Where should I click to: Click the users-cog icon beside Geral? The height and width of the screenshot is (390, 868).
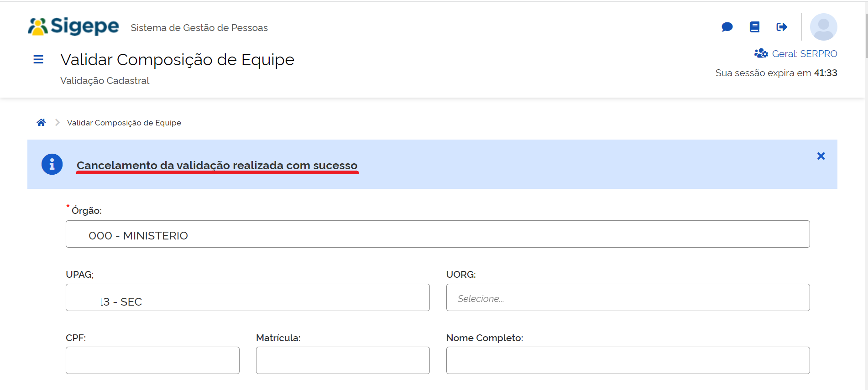coord(761,54)
